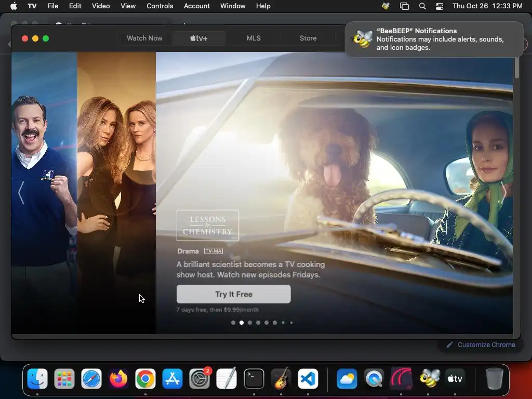This screenshot has height=399, width=532.
Task: Open the Video menu
Action: click(x=101, y=6)
